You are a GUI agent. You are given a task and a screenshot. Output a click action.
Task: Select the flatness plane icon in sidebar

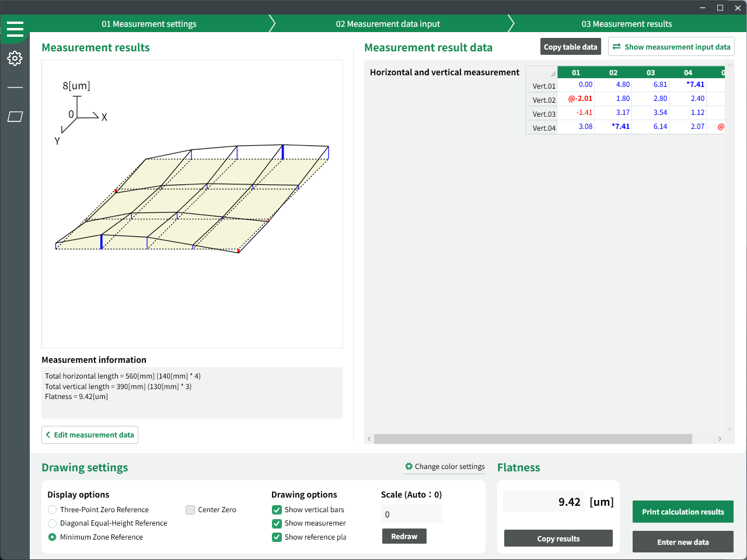[15, 117]
